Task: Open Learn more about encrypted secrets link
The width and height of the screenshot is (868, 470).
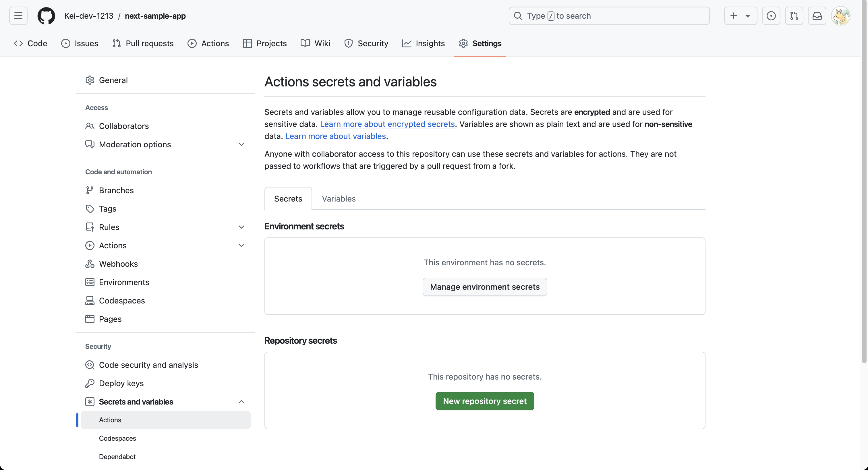Action: (x=387, y=124)
